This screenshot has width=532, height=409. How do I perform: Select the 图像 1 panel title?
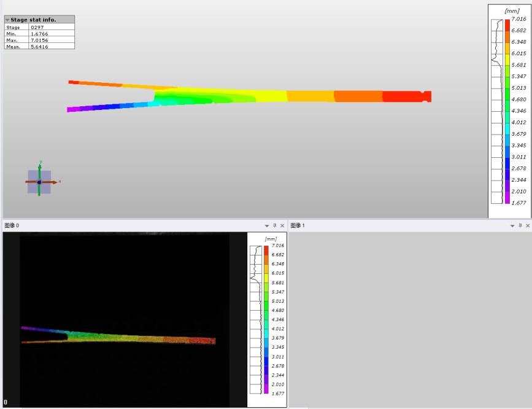[298, 226]
